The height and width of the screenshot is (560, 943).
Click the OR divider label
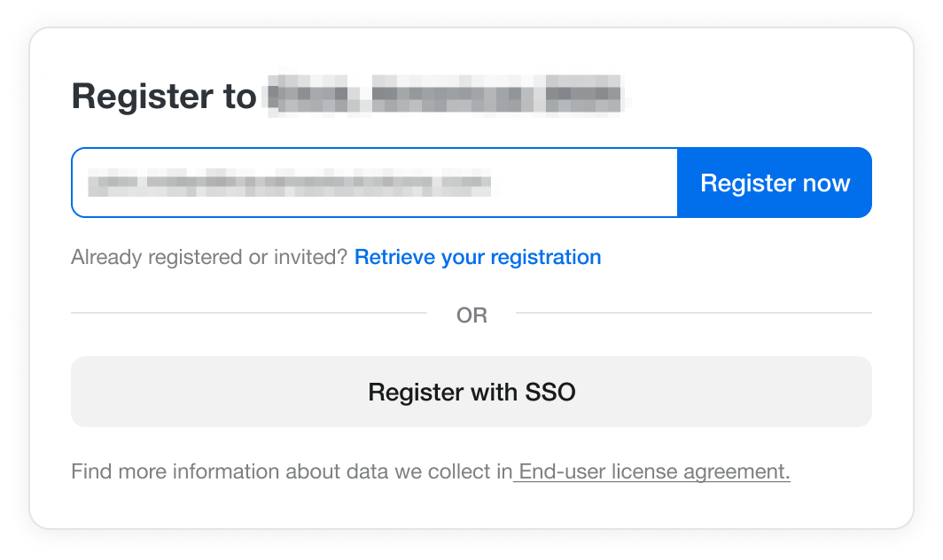(471, 315)
